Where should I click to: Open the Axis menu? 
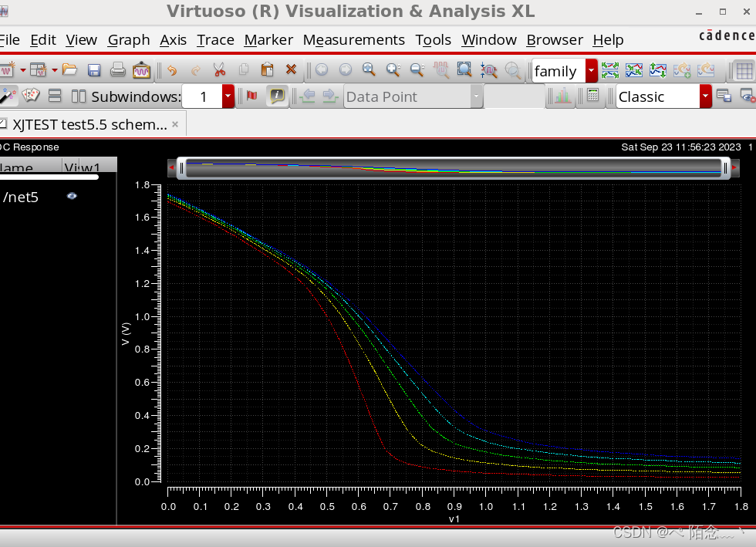173,40
